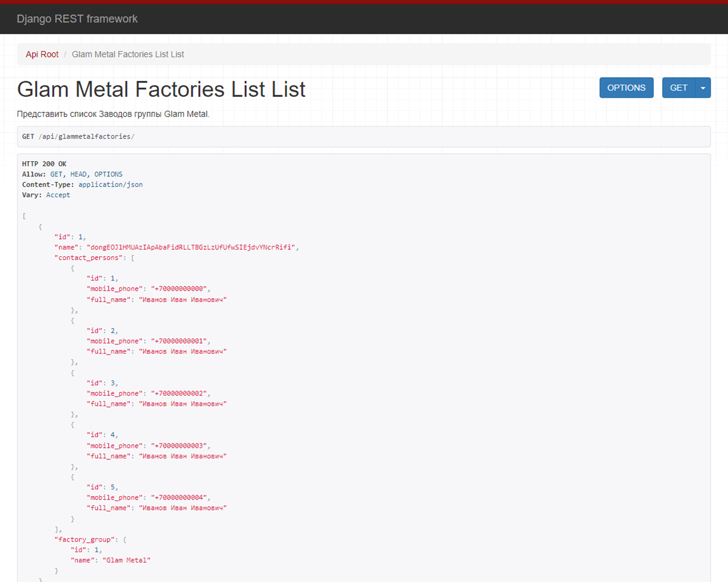Select phone number +70000000003

(x=180, y=446)
